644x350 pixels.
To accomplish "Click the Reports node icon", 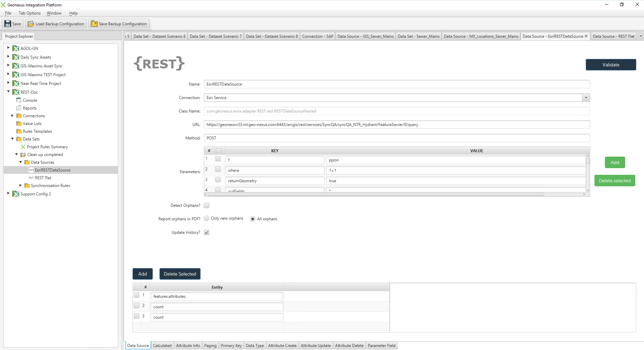I will (x=19, y=108).
